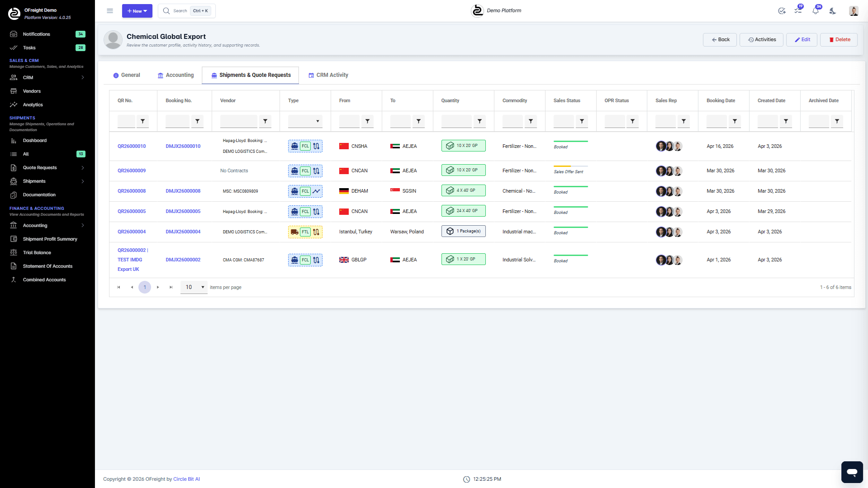This screenshot has width=868, height=488.
Task: Switch to the CRM Activity tab
Action: (x=329, y=75)
